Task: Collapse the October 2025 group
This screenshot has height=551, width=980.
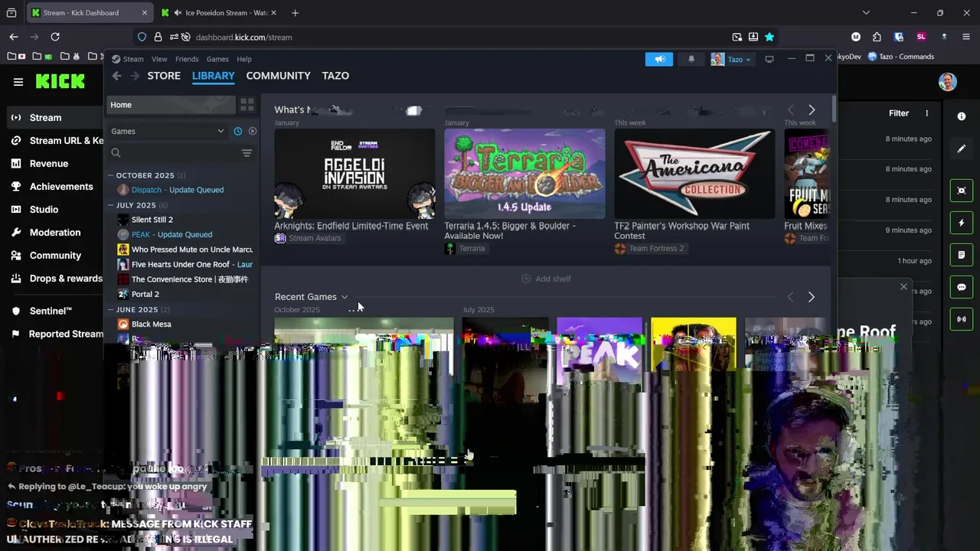Action: pos(111,175)
